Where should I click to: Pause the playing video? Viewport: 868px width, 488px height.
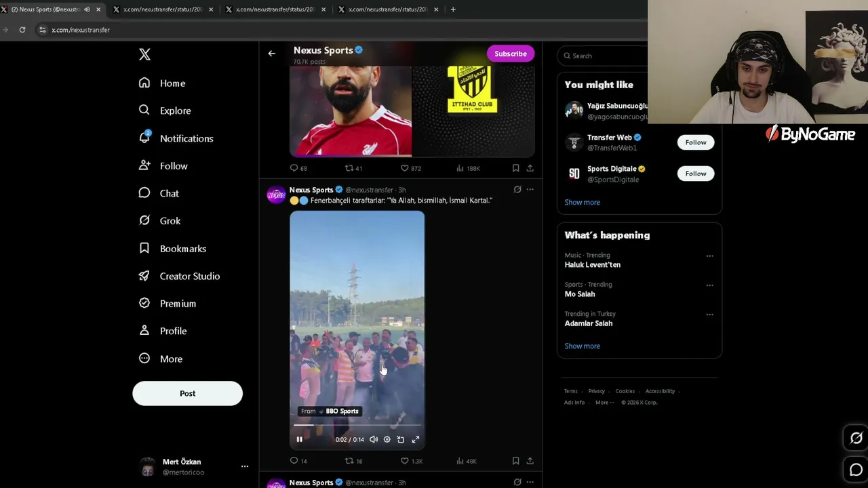[299, 439]
